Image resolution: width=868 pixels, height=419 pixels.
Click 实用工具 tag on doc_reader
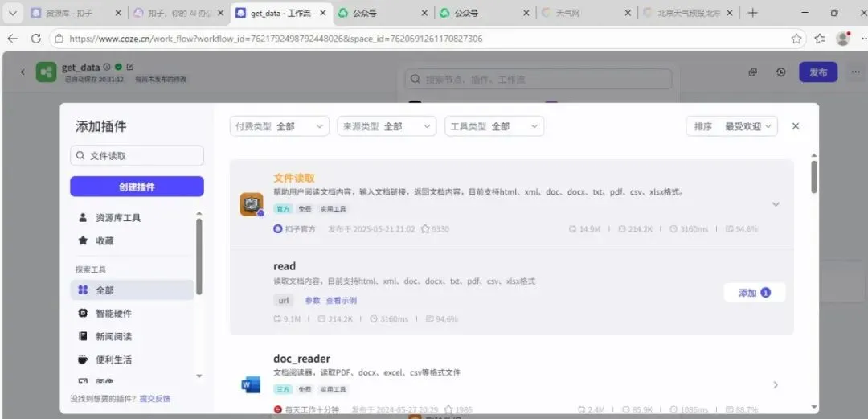coord(334,389)
